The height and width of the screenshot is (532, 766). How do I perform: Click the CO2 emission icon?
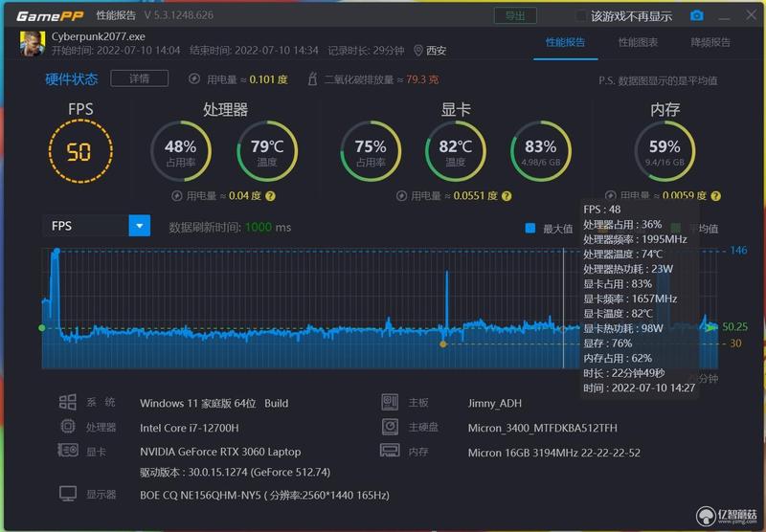click(x=313, y=78)
